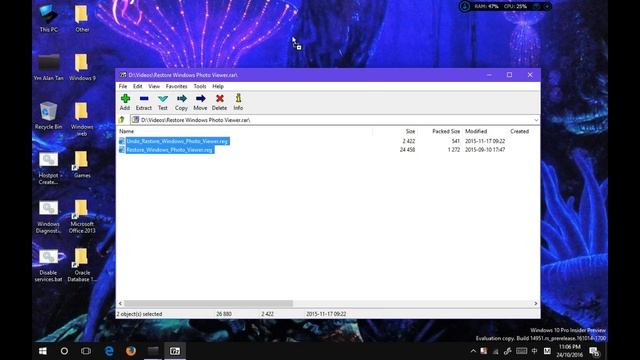This screenshot has width=640, height=360.
Task: Open the Windows Start menu
Action: [43, 351]
